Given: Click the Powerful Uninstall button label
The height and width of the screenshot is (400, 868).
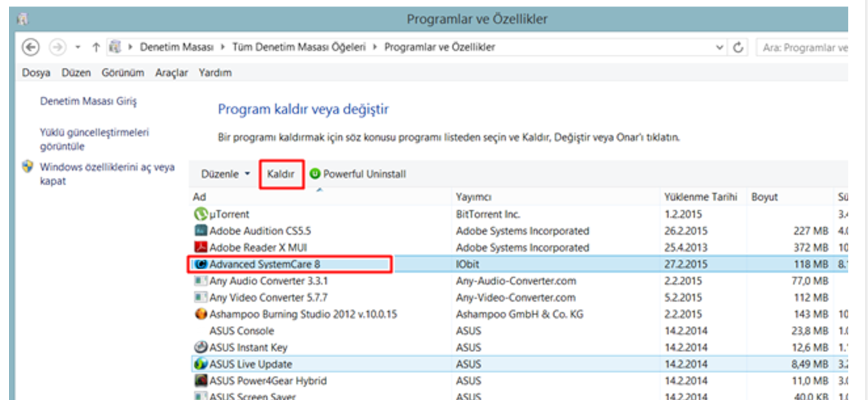Looking at the screenshot, I should pos(365,174).
